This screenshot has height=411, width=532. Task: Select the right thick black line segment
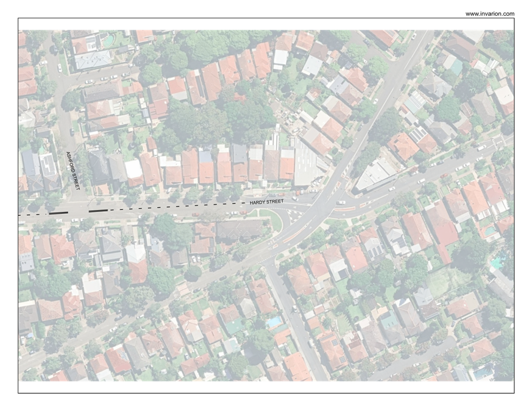coord(98,211)
